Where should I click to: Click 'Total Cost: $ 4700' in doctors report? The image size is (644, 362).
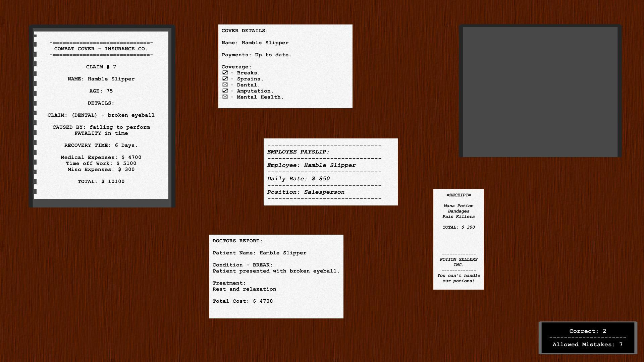click(243, 301)
